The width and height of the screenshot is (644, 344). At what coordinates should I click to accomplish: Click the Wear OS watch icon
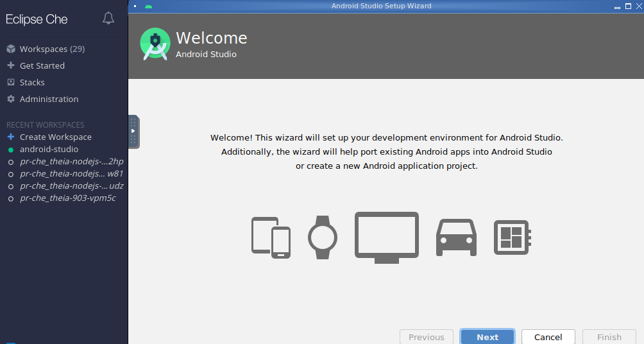click(323, 237)
